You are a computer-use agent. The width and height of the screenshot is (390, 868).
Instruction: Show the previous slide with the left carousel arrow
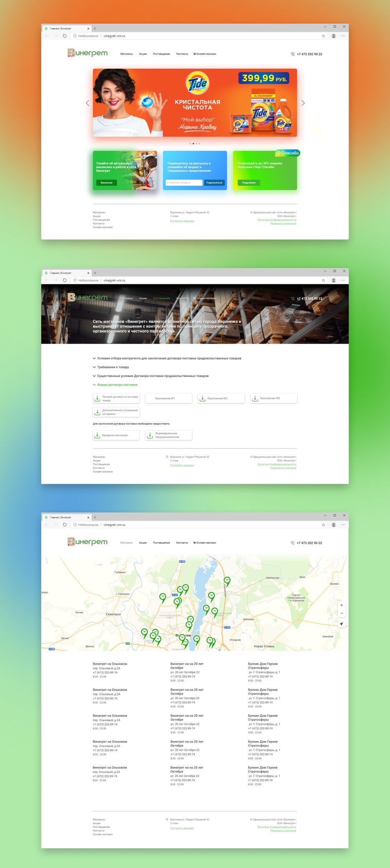[87, 103]
